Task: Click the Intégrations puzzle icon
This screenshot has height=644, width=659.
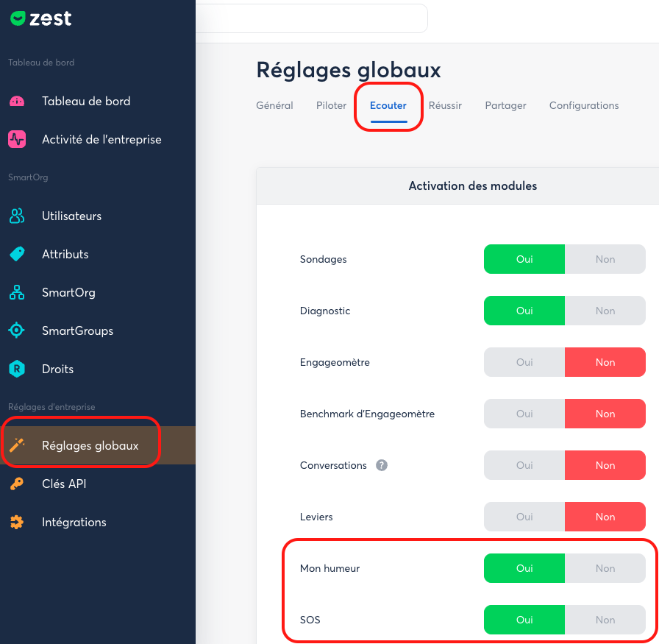Action: coord(17,523)
